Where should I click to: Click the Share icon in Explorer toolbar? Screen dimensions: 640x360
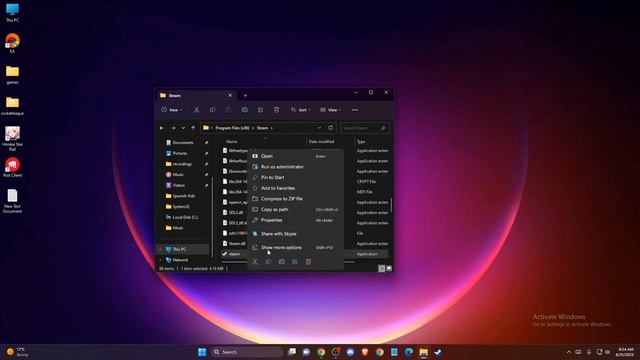[x=260, y=110]
